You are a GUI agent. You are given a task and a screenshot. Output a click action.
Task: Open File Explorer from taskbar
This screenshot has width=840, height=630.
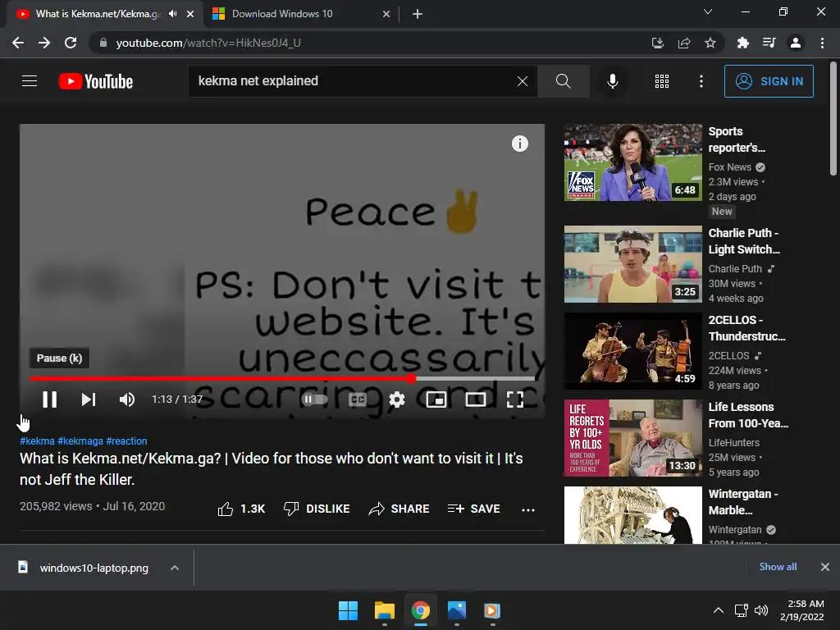[385, 610]
